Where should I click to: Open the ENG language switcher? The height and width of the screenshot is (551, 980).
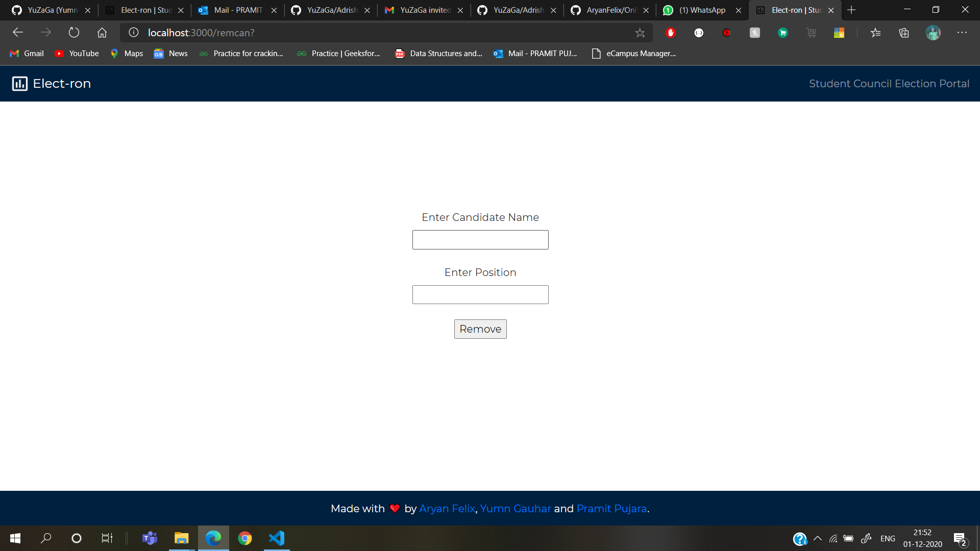(888, 538)
